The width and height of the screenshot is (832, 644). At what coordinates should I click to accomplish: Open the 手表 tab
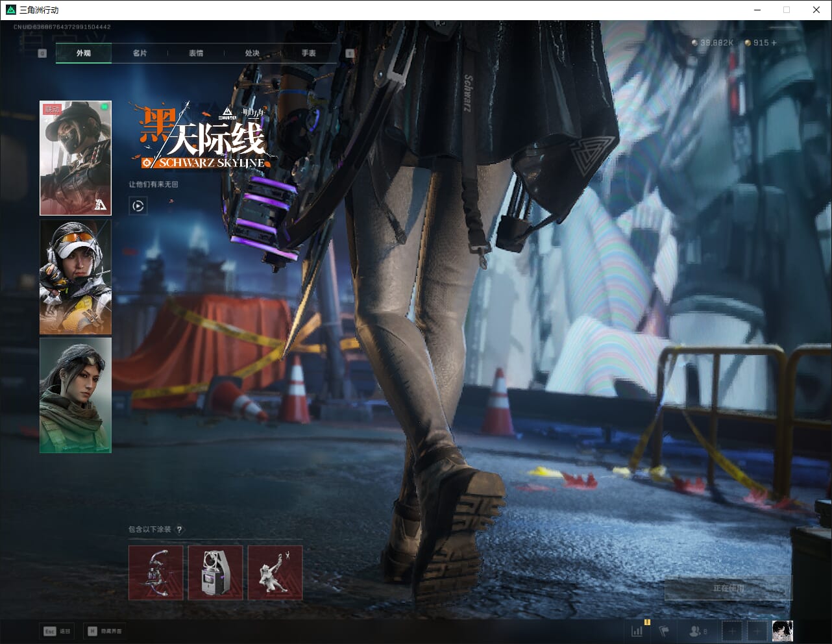[309, 53]
